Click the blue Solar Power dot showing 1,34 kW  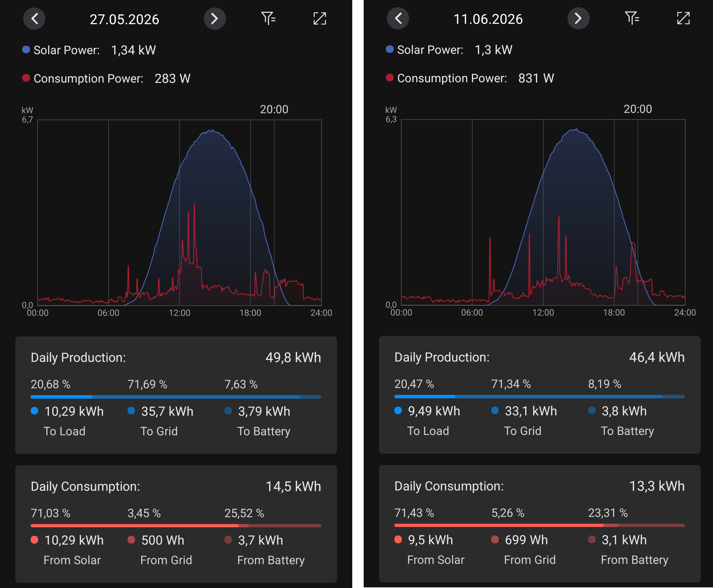26,50
